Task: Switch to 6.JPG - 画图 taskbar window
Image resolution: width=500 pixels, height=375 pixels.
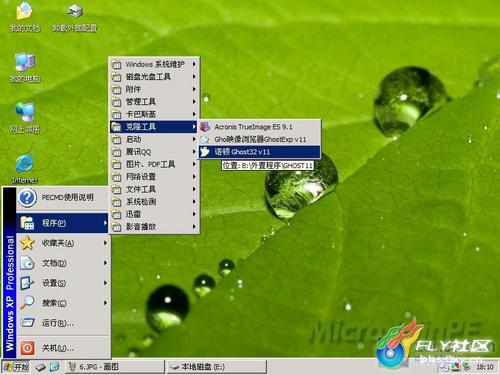Action: 115,367
